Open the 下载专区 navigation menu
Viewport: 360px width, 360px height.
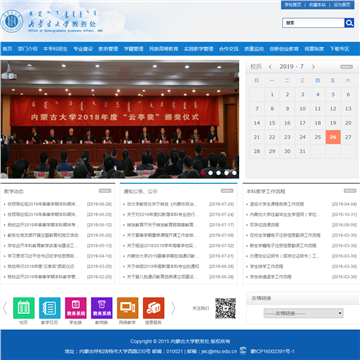point(339,49)
